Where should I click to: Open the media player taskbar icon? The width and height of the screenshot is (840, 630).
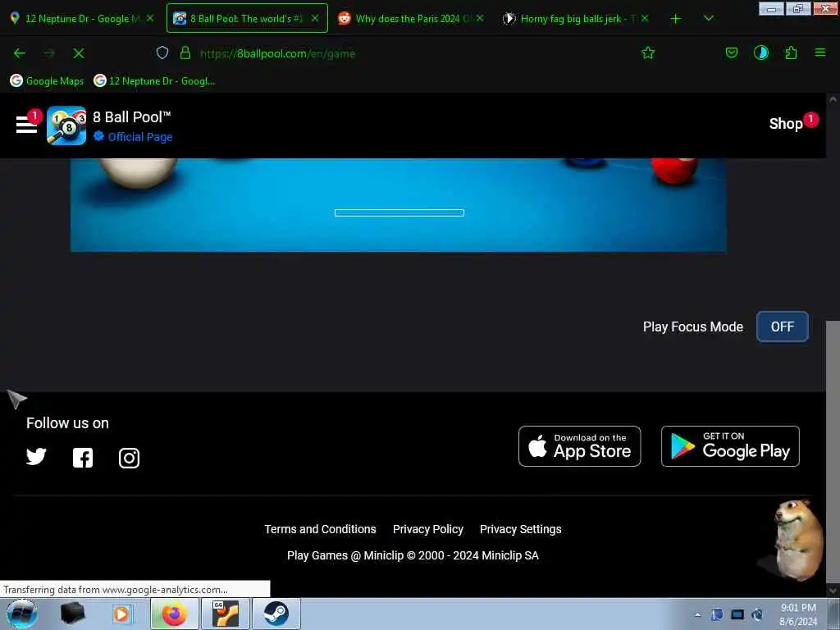pyautogui.click(x=121, y=614)
